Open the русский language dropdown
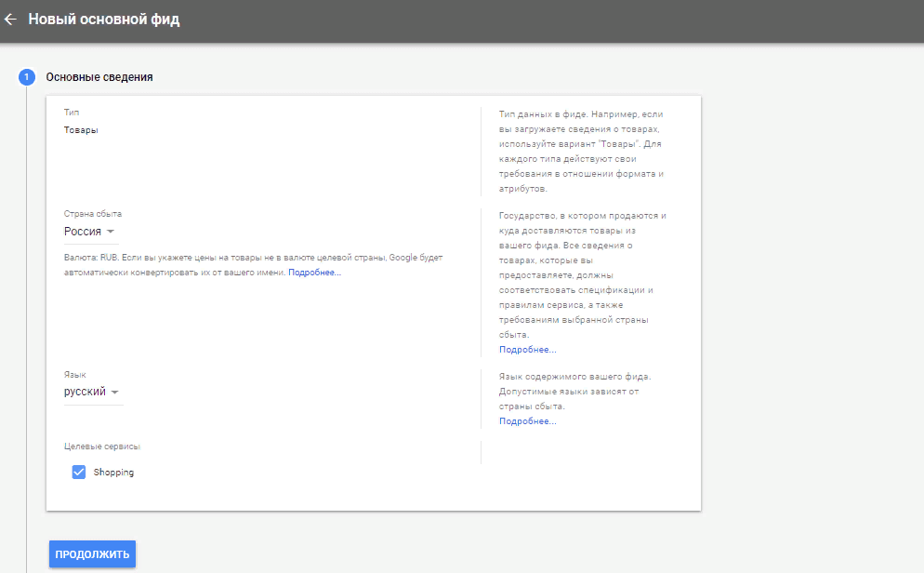The width and height of the screenshot is (924, 573). [x=93, y=392]
